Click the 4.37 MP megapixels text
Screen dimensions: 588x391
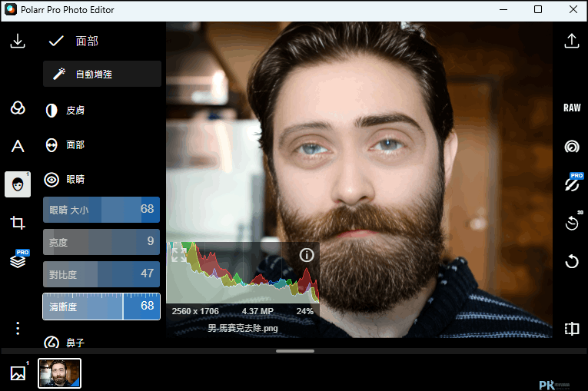point(257,311)
